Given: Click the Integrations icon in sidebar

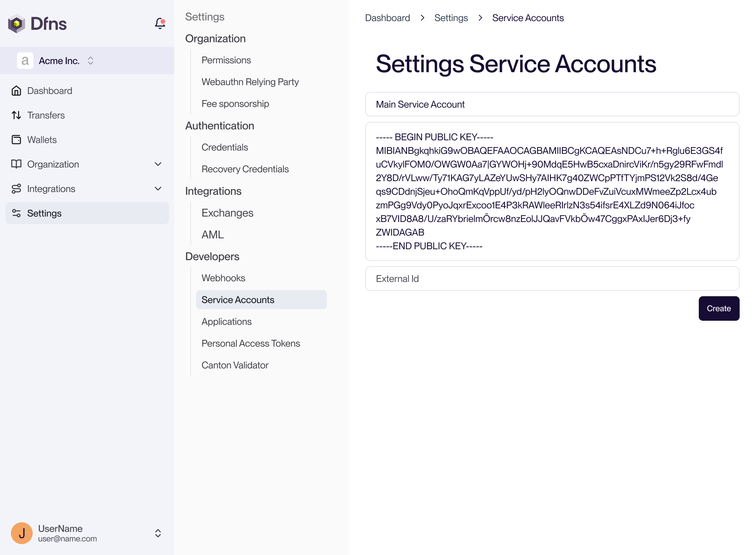Looking at the screenshot, I should 16,189.
